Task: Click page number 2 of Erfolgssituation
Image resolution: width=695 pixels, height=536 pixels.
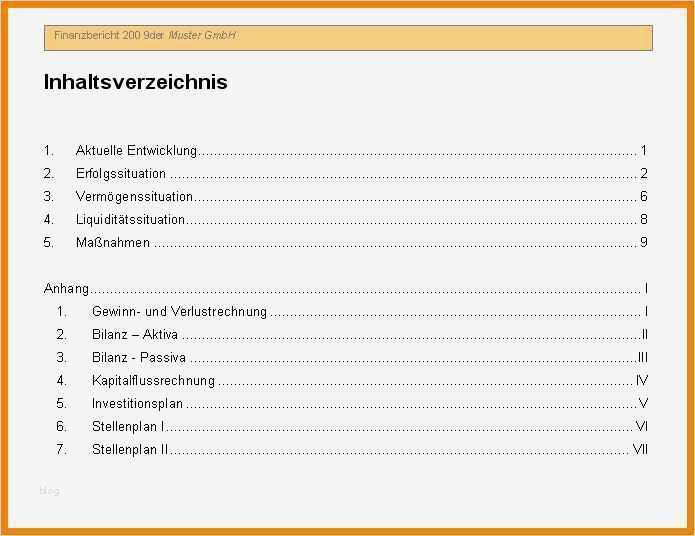Action: (644, 173)
